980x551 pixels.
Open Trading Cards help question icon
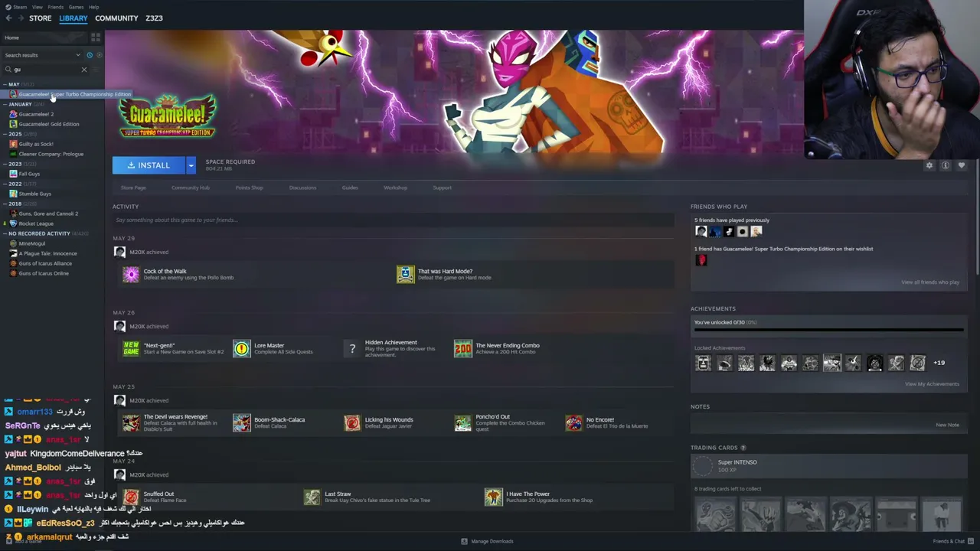[x=743, y=448]
